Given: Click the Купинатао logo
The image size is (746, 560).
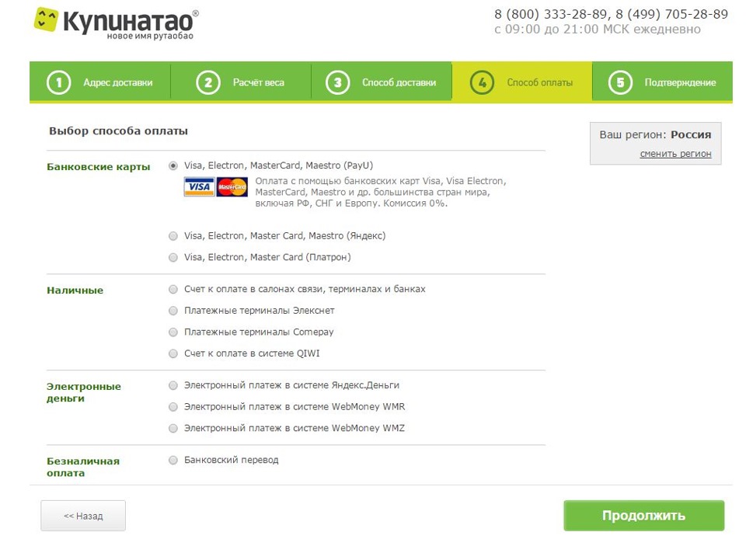Looking at the screenshot, I should (116, 23).
